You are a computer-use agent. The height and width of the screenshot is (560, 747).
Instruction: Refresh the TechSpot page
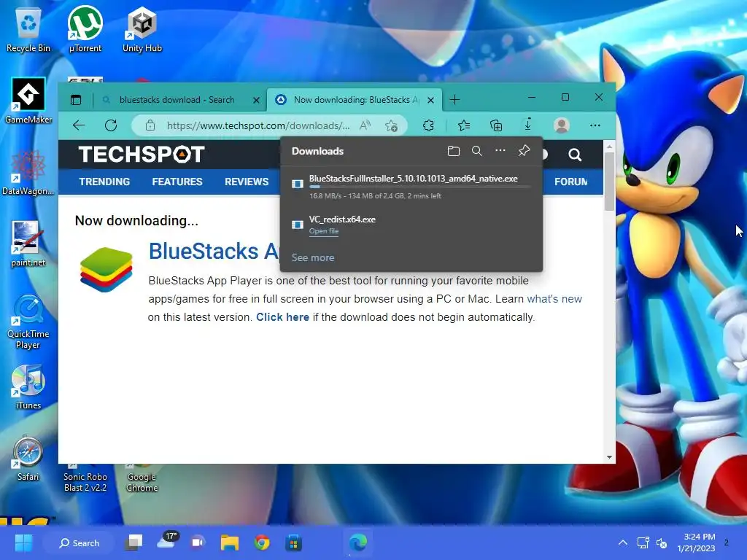pos(111,125)
